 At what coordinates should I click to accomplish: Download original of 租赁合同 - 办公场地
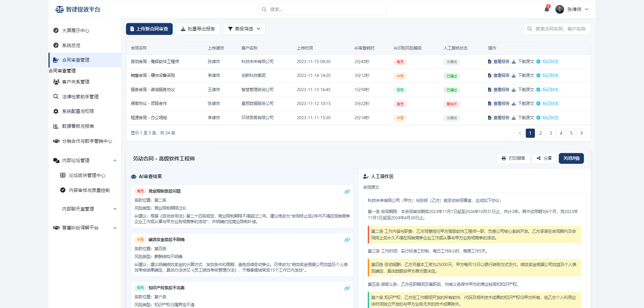click(523, 118)
